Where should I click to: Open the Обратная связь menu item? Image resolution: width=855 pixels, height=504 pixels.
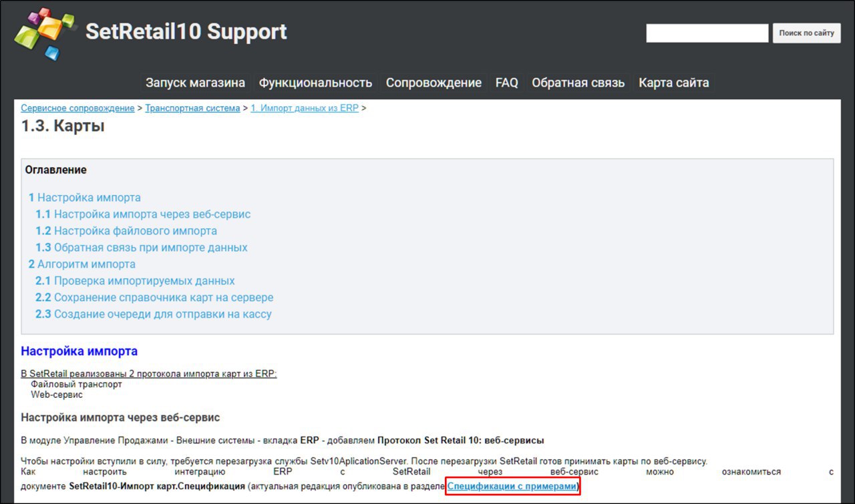(x=578, y=83)
